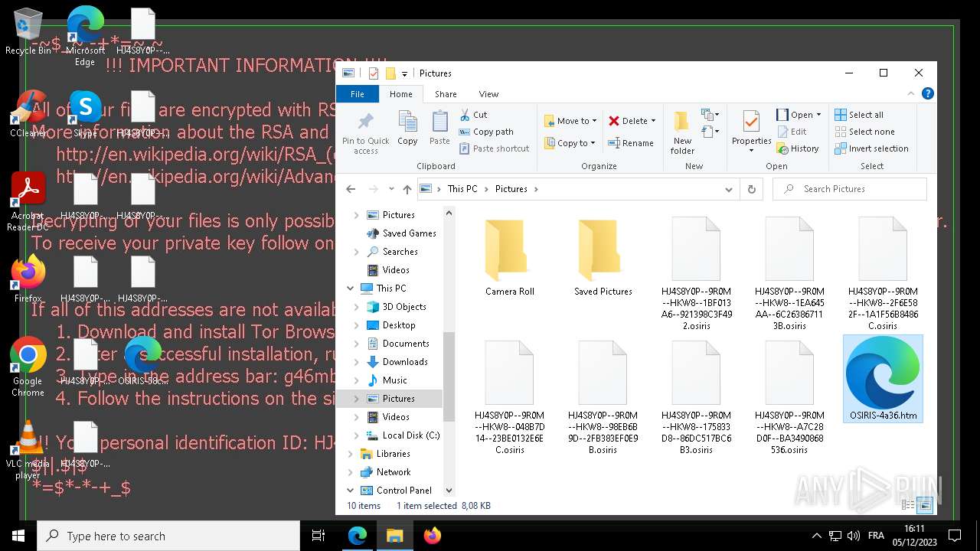Open the Saved Pictures folder
Viewport: 980px width, 551px height.
(x=603, y=257)
